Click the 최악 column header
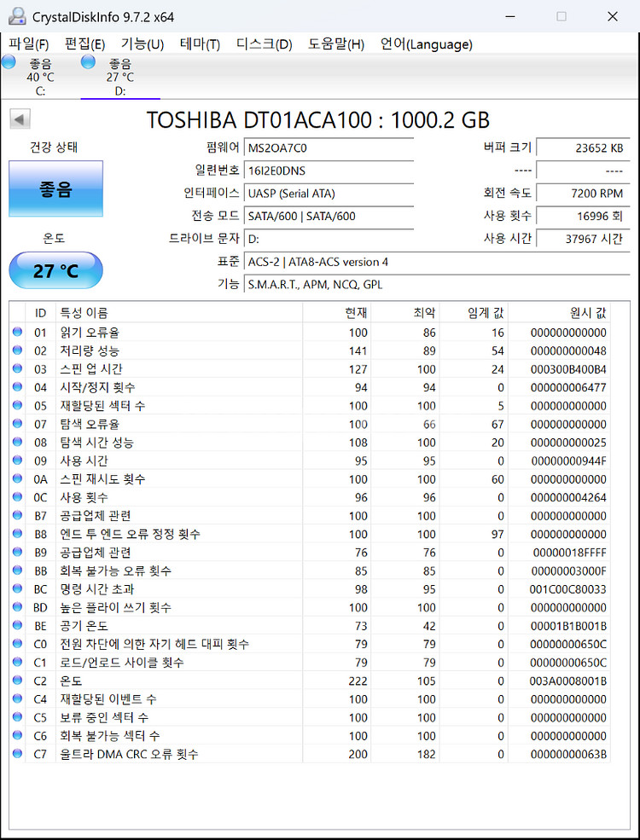 pos(404,313)
